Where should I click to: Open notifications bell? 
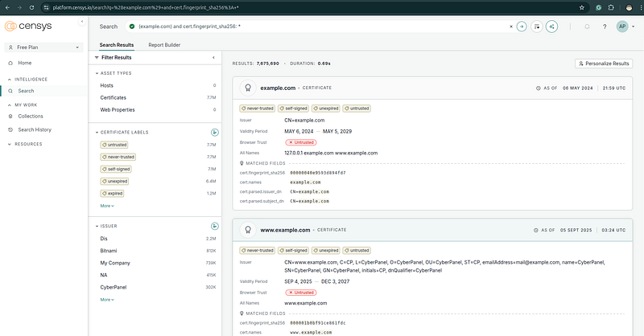(587, 27)
